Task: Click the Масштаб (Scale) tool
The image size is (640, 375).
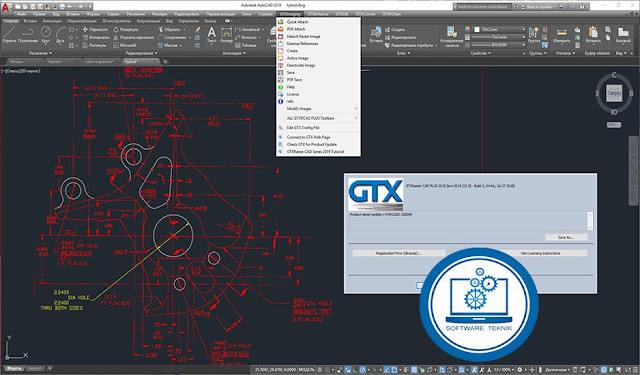Action: (x=125, y=45)
